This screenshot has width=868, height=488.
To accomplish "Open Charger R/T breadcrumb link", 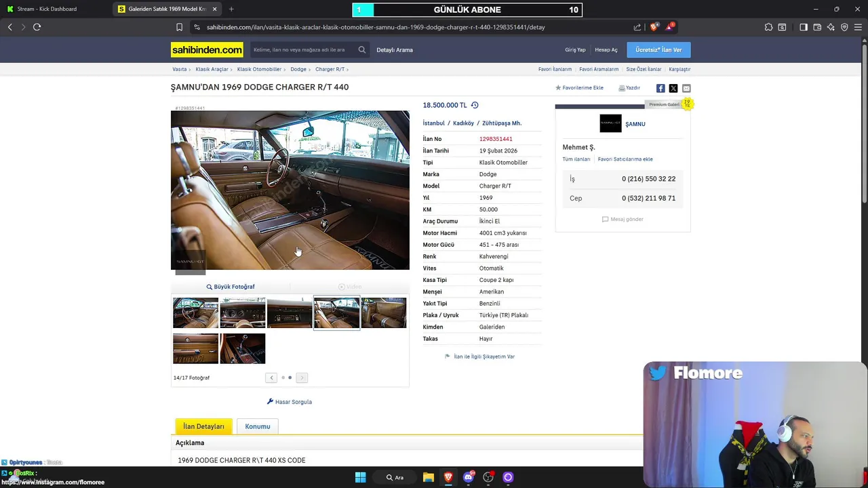I will point(330,69).
